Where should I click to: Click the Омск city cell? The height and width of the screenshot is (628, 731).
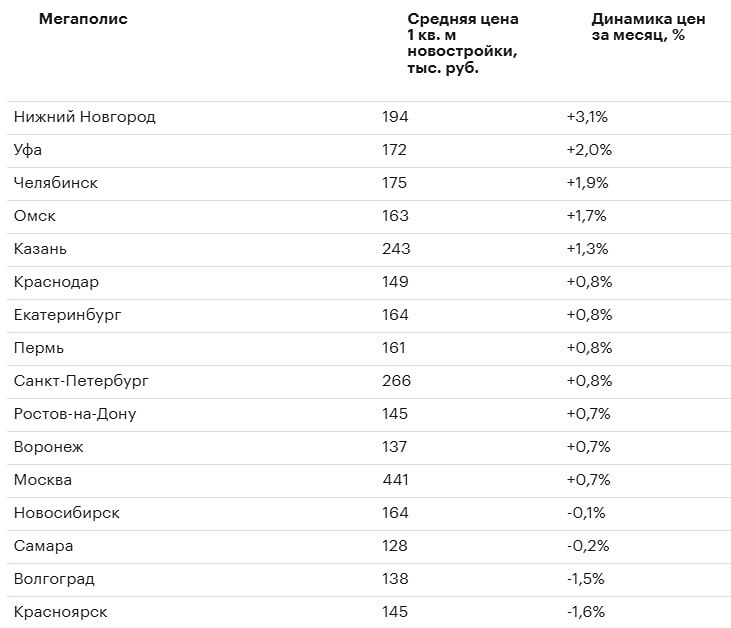[35, 216]
